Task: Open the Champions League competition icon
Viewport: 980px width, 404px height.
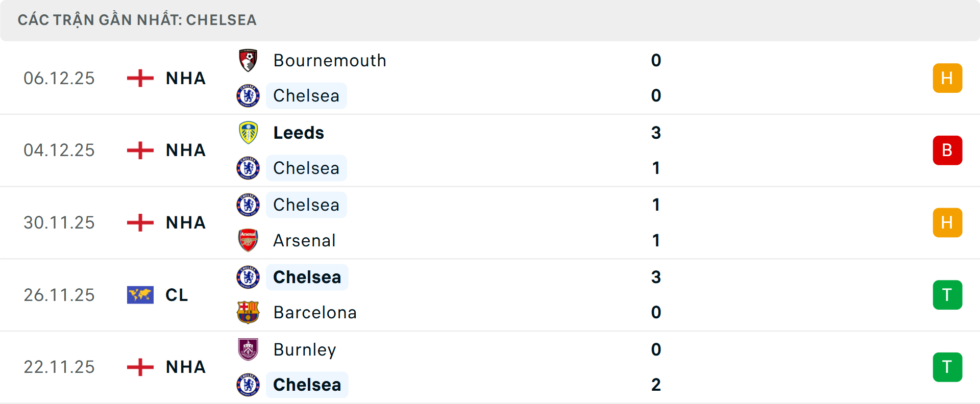Action: tap(140, 295)
